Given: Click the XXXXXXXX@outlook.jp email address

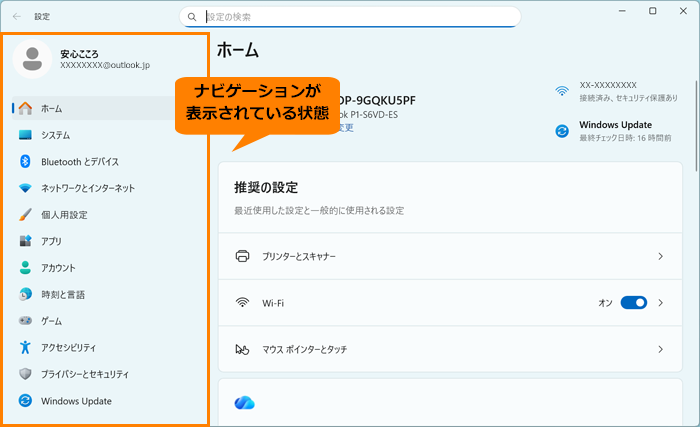Looking at the screenshot, I should tap(105, 65).
